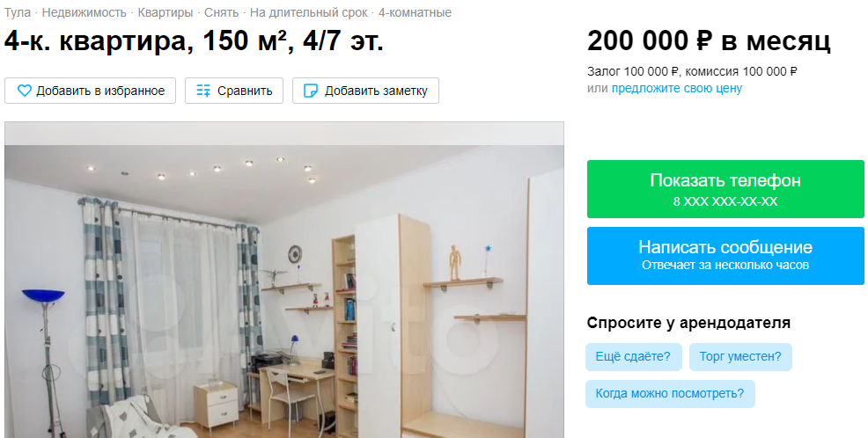Go to 4-комнатные breadcrumb
Screen dimensions: 868x438
click(x=415, y=12)
